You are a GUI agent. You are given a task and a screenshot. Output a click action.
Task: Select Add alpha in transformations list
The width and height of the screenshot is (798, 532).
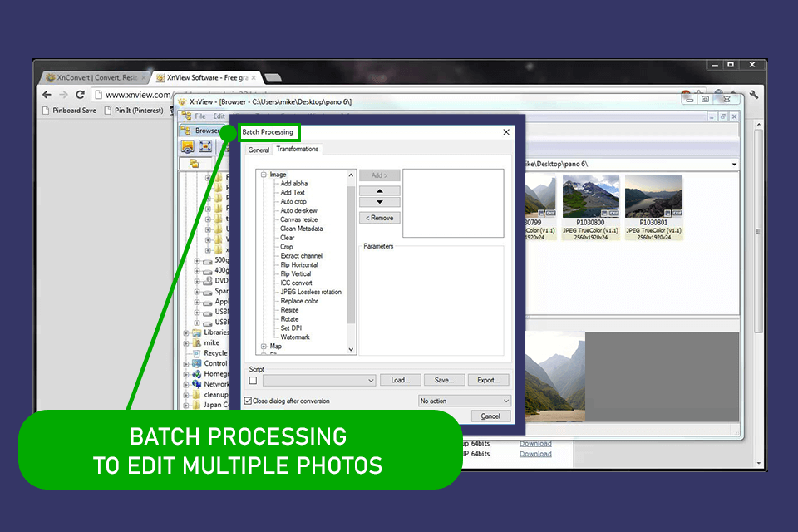(294, 183)
